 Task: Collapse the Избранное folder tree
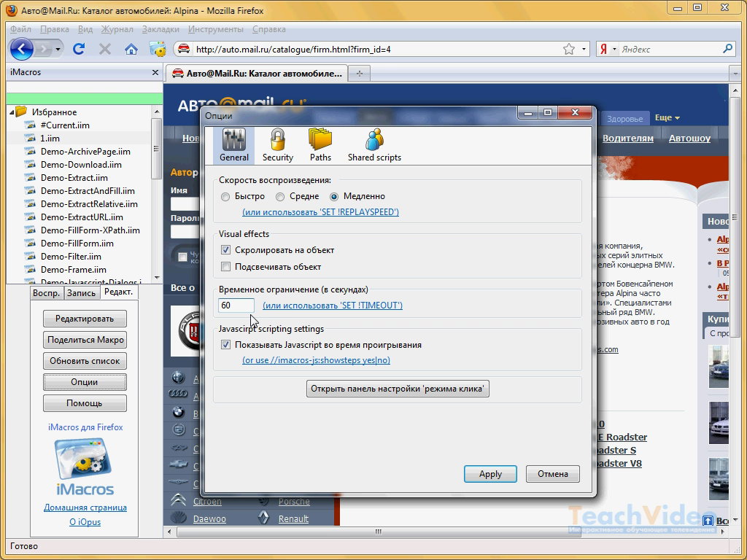tap(12, 112)
